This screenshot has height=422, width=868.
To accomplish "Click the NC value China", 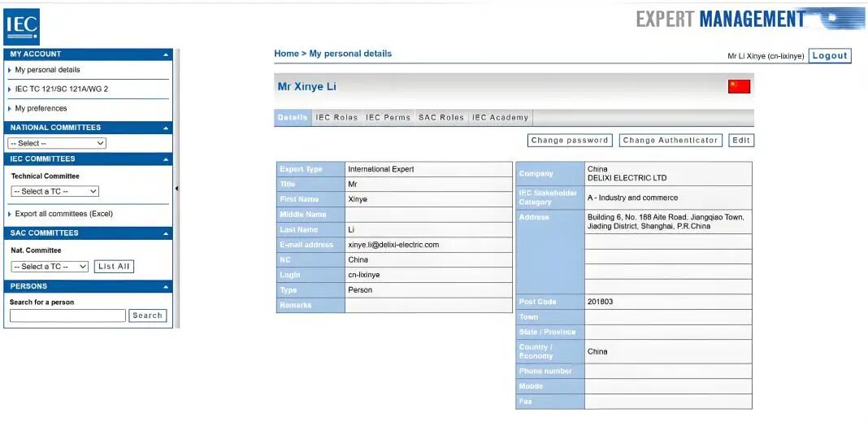I will [x=358, y=259].
